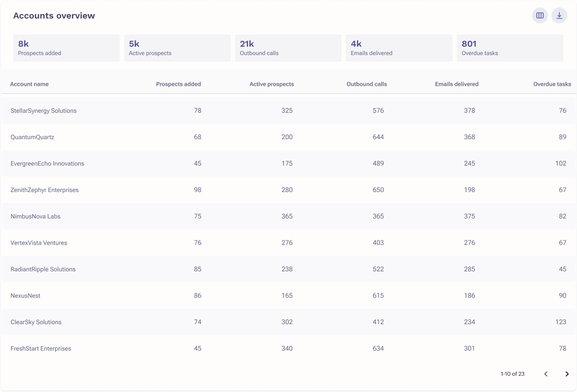Click RadiantRipple's 238 active prospects value

click(287, 269)
